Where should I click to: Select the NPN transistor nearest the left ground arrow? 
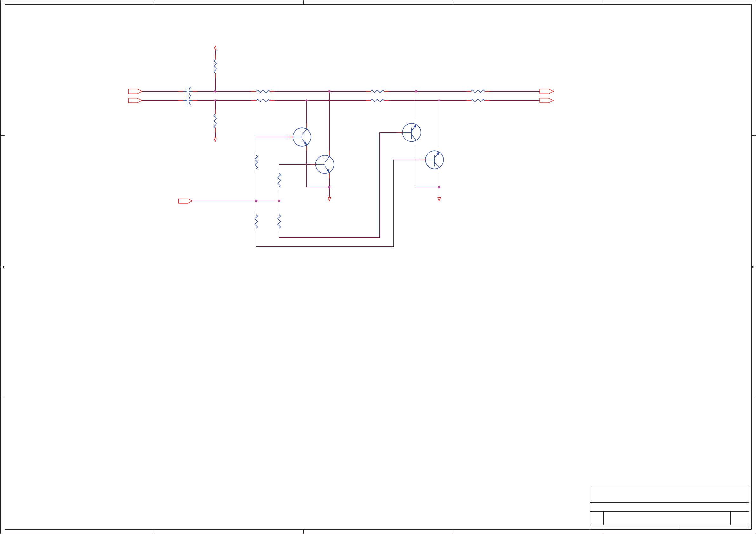[324, 164]
